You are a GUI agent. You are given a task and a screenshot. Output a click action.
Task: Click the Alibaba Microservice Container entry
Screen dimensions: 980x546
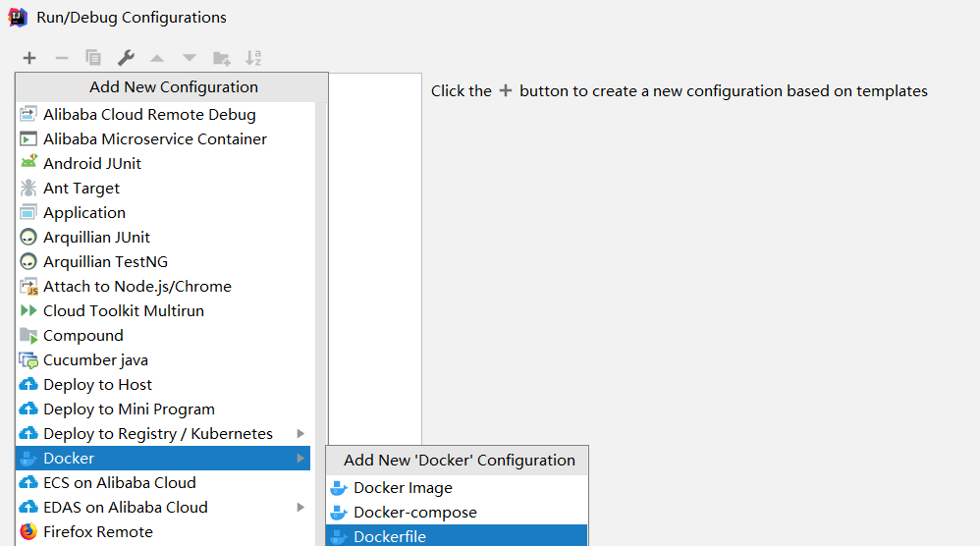[x=163, y=138]
